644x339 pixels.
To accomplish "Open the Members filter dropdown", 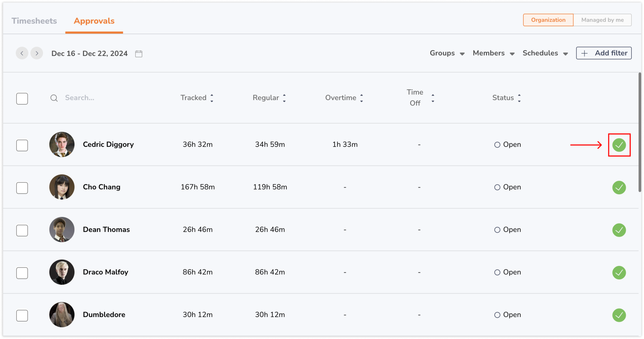I will (x=493, y=53).
